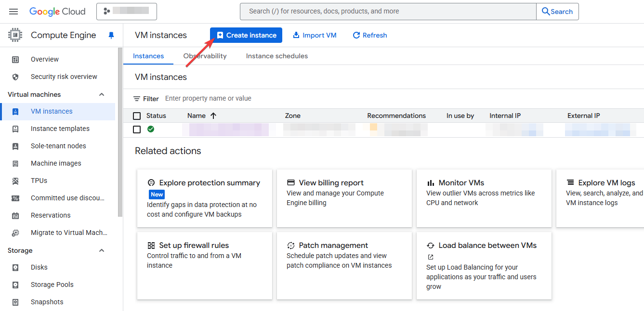644x311 pixels.
Task: Click the Set up firewall rules icon
Action: [151, 246]
